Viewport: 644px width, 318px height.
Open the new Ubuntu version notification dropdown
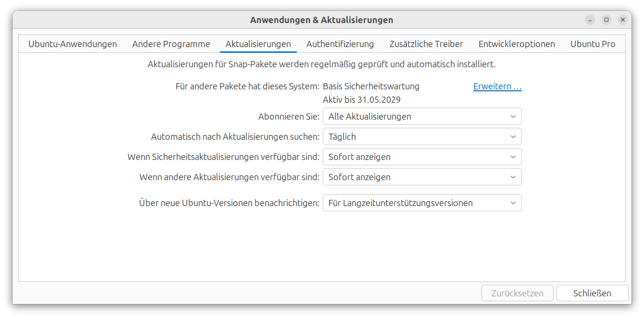[422, 203]
